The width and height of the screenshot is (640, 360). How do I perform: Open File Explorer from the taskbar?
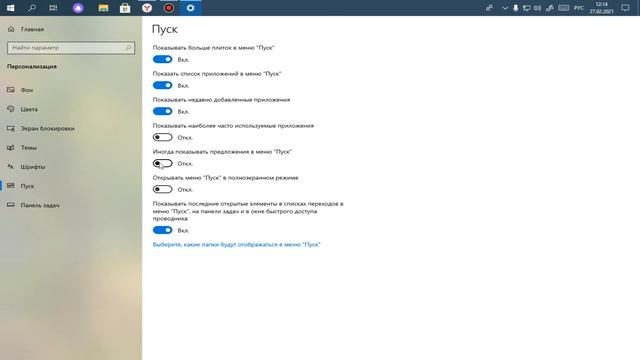coord(103,8)
